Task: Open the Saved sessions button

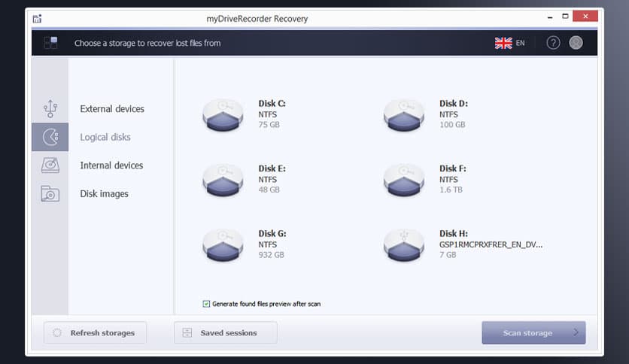Action: point(226,332)
